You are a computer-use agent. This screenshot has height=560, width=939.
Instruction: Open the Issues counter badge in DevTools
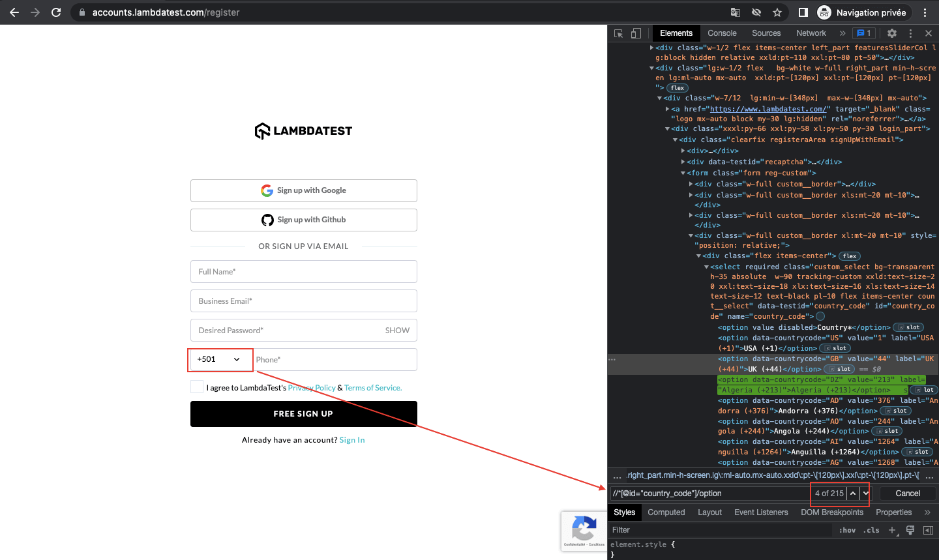pyautogui.click(x=863, y=33)
